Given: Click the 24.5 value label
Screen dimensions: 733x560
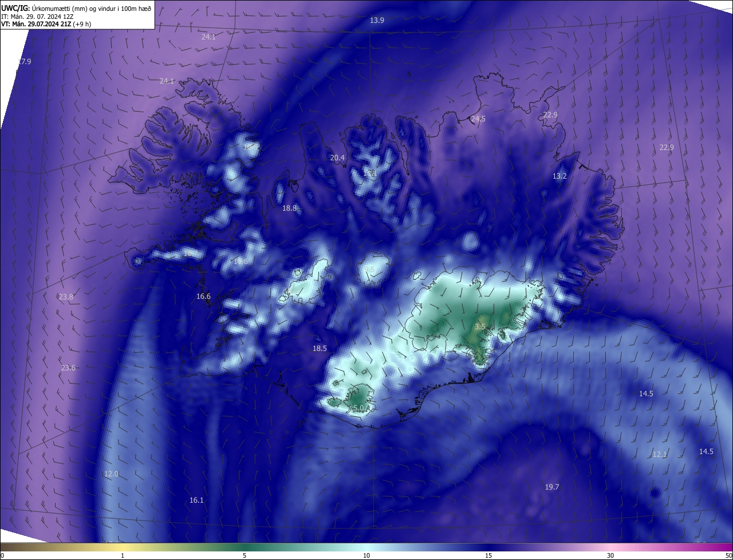Looking at the screenshot, I should pos(478,119).
